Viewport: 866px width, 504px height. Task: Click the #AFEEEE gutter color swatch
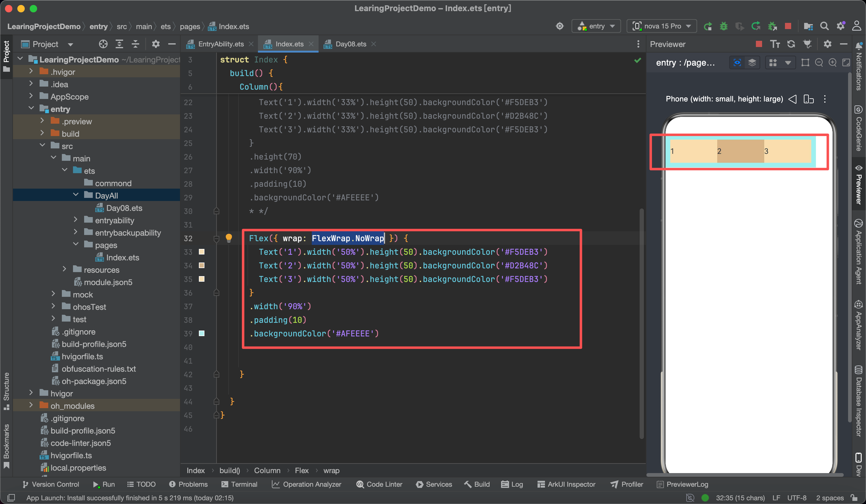pyautogui.click(x=202, y=333)
